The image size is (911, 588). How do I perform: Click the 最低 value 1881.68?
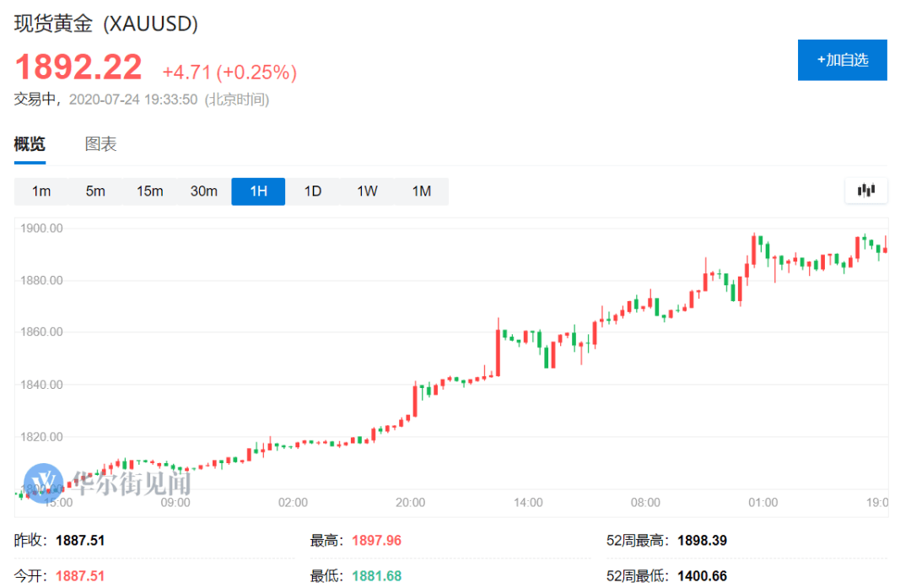(x=376, y=576)
